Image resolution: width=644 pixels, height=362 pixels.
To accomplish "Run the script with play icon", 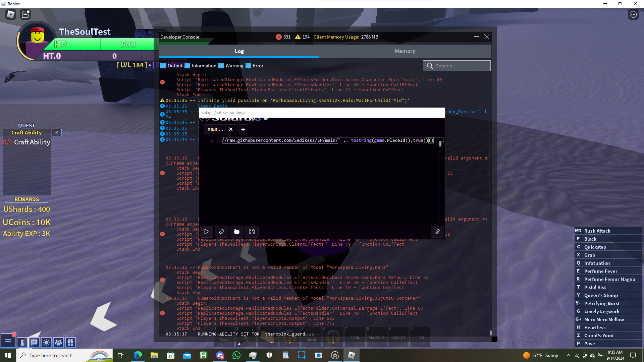I will [x=207, y=232].
